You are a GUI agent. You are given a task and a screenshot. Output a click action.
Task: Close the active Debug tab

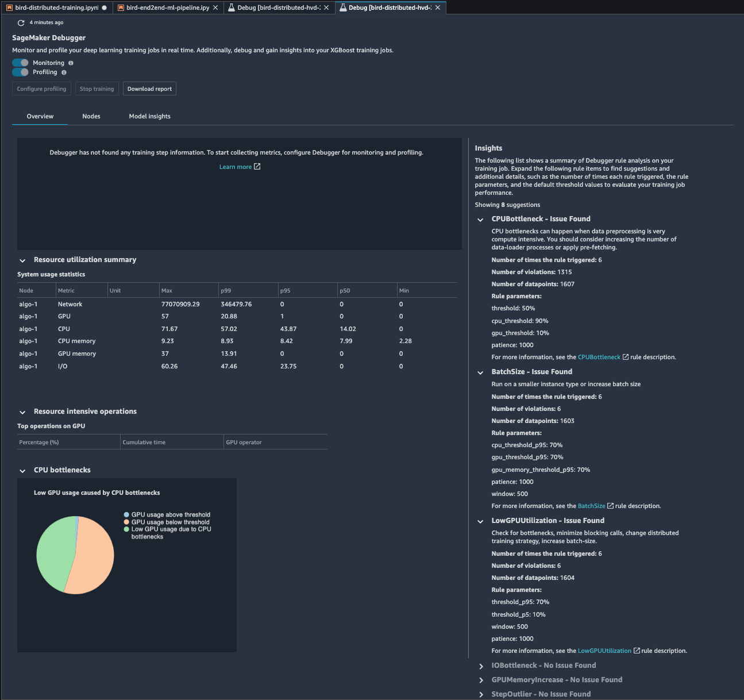coord(438,7)
